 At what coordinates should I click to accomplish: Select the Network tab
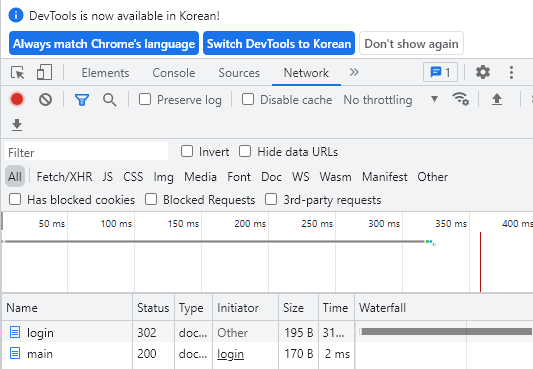(x=306, y=73)
